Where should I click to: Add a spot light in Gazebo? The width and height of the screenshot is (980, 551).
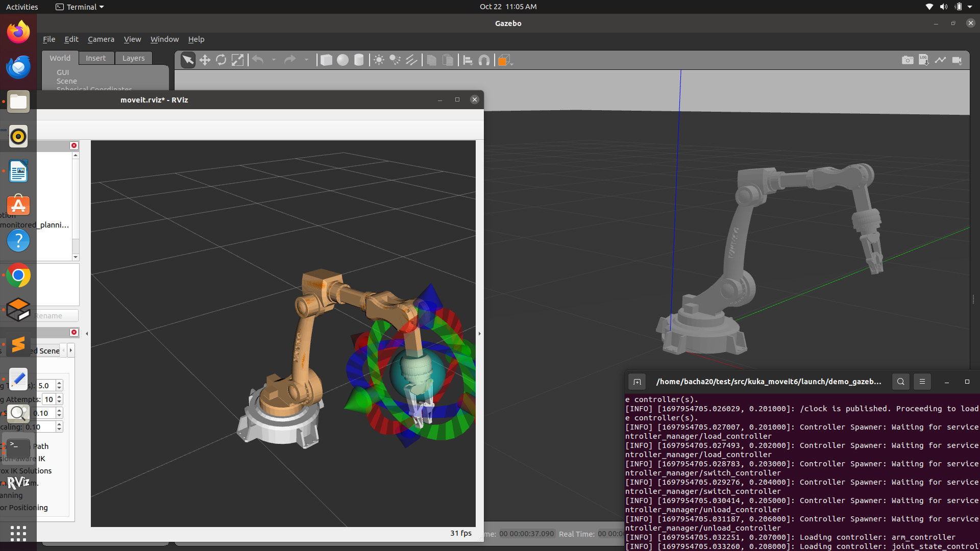(x=395, y=60)
